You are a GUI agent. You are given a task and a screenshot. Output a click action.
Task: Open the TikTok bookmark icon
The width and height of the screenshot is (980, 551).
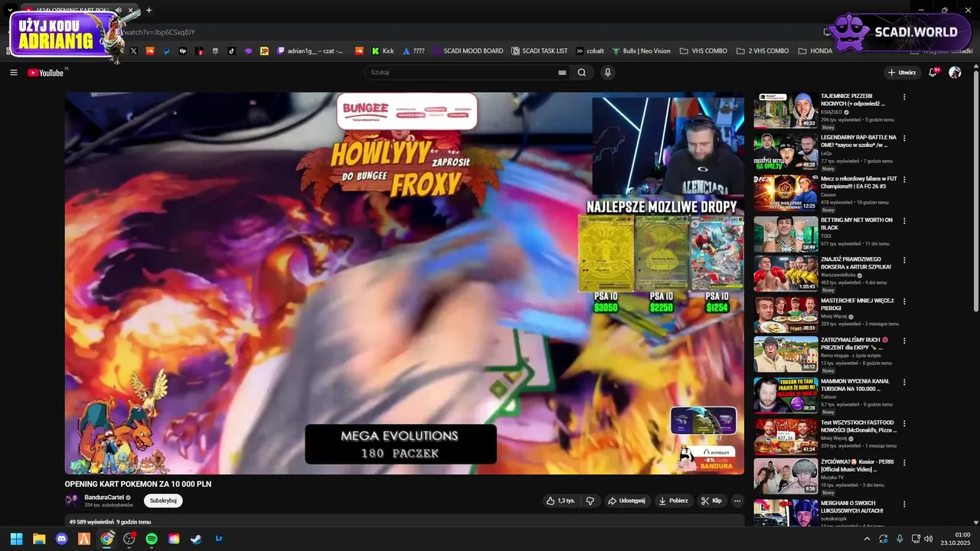click(x=232, y=51)
